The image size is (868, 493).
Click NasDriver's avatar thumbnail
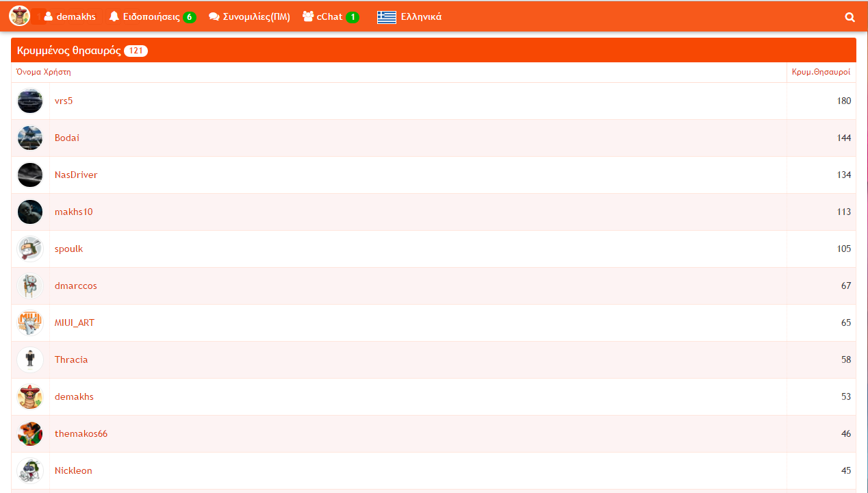click(x=30, y=175)
